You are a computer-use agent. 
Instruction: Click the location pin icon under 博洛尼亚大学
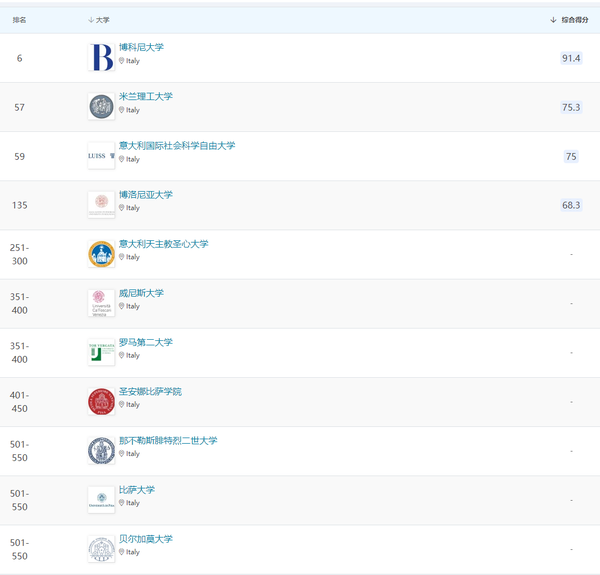click(121, 208)
